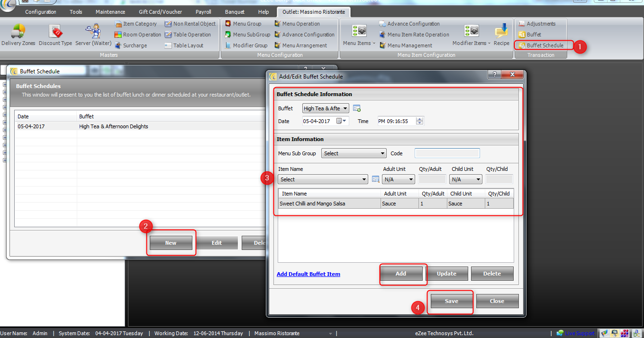Click Edit in Buffet Schedule window
The height and width of the screenshot is (338, 644).
point(217,243)
